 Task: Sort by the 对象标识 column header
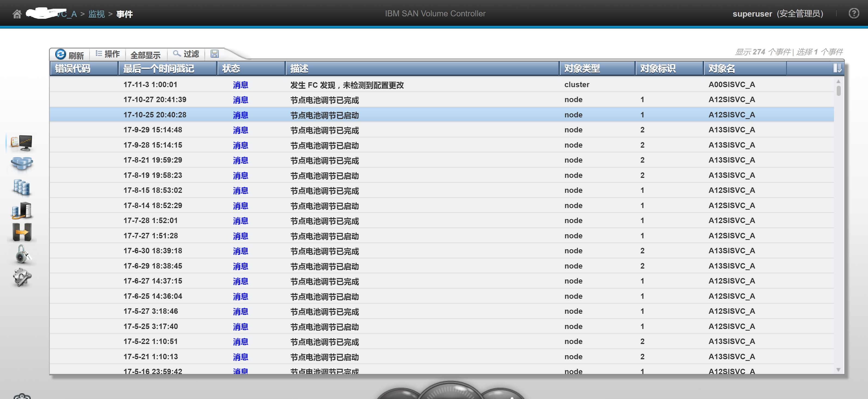point(669,68)
